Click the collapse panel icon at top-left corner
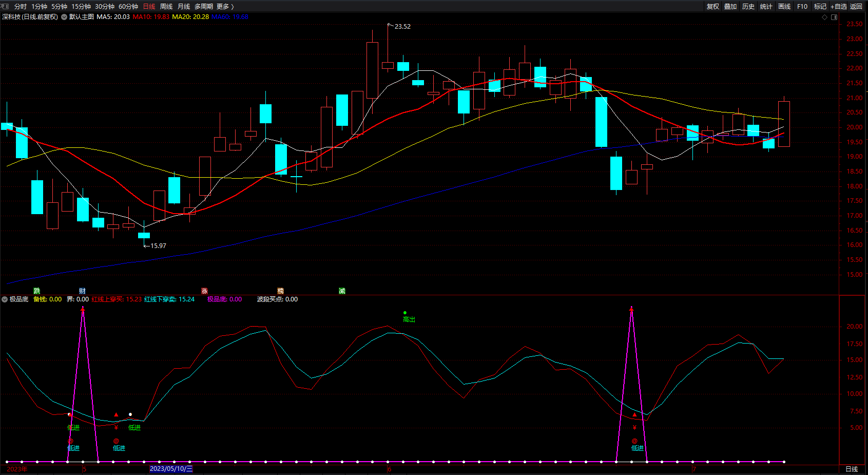The width and height of the screenshot is (868, 475). (5, 6)
